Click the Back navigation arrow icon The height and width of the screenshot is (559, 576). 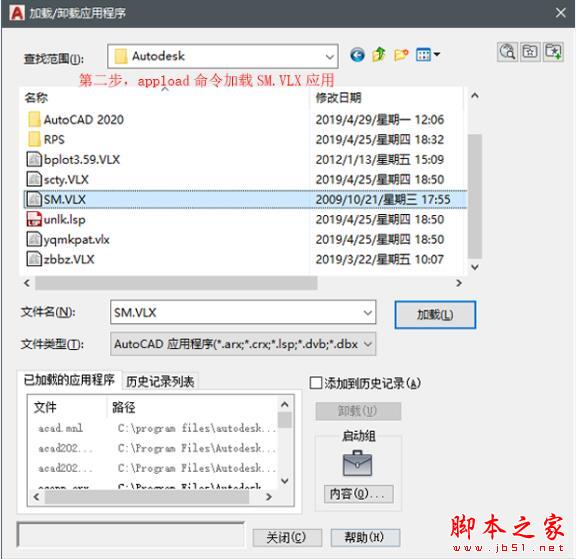coord(357,55)
